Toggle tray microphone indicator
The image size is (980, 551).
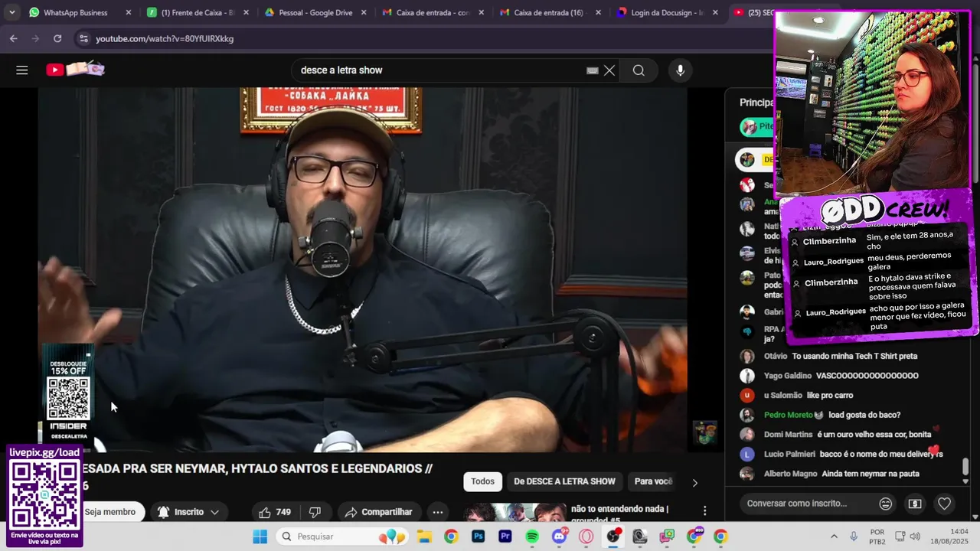pos(854,536)
